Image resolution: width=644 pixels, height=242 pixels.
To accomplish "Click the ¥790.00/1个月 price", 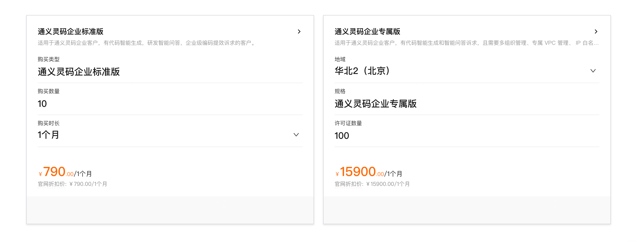I will point(65,172).
